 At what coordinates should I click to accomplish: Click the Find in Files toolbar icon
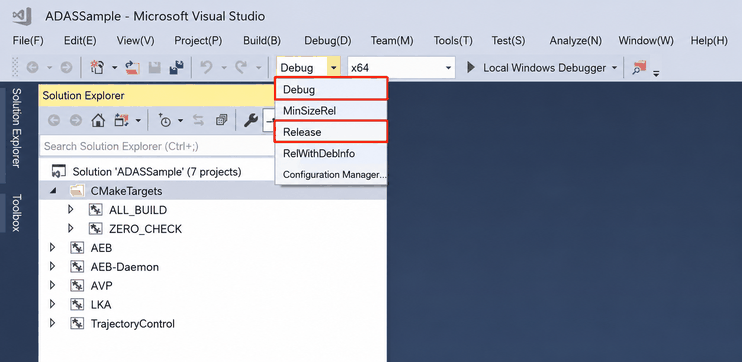(x=640, y=68)
